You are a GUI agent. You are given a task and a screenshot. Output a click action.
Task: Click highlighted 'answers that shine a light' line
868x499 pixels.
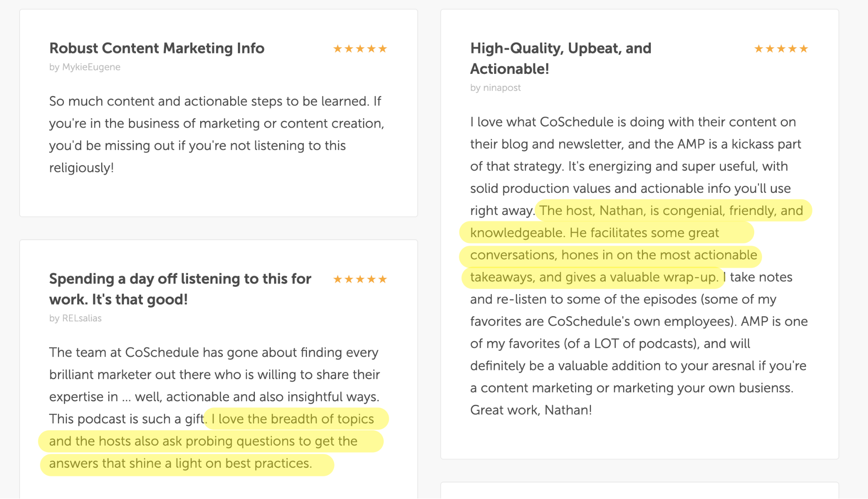click(181, 463)
